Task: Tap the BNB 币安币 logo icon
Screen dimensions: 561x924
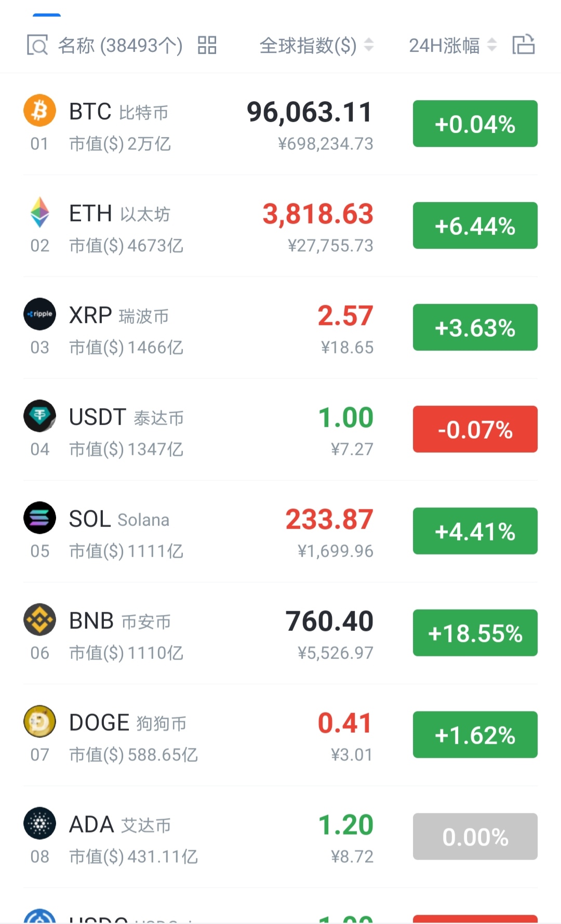Action: tap(39, 619)
